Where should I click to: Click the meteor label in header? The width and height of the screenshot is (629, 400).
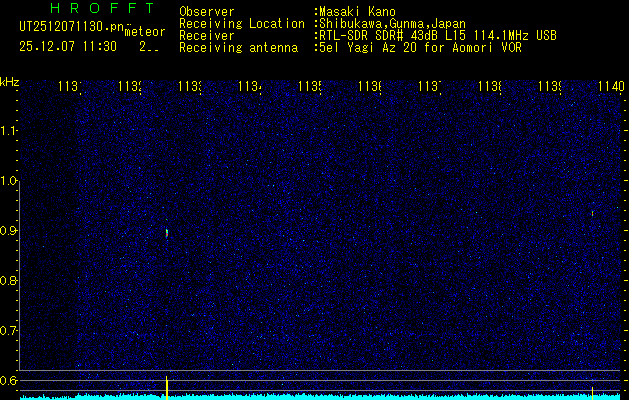[x=144, y=33]
